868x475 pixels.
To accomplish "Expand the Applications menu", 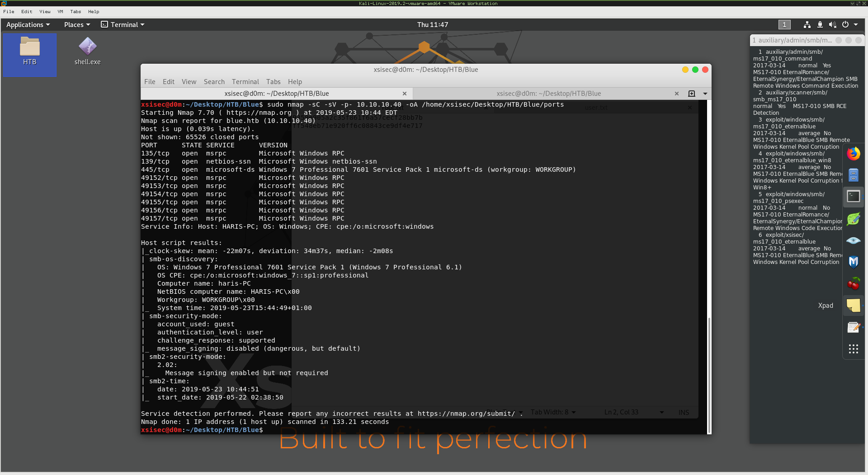I will click(28, 25).
